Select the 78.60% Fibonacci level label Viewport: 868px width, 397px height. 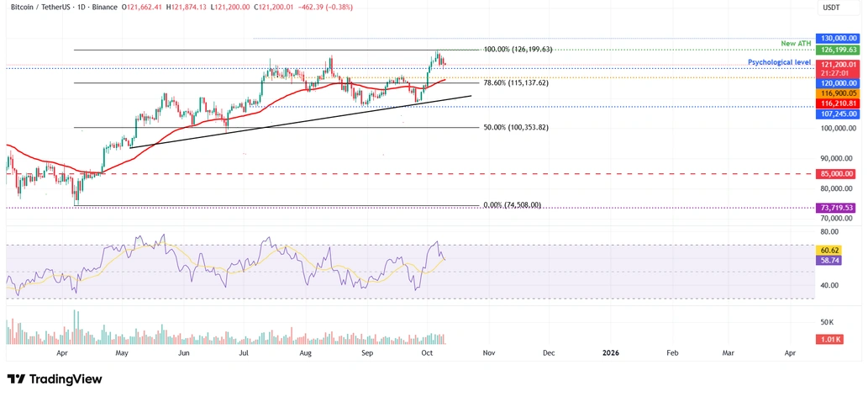tap(516, 83)
